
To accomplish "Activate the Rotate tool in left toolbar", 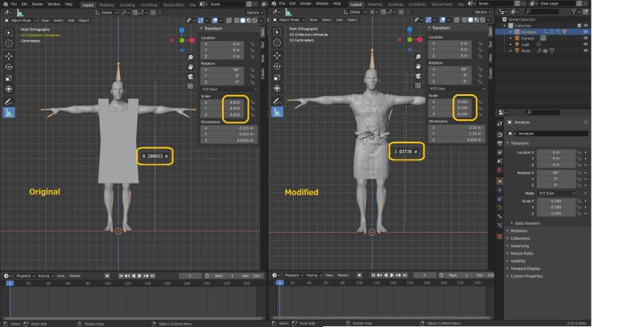I will point(8,67).
